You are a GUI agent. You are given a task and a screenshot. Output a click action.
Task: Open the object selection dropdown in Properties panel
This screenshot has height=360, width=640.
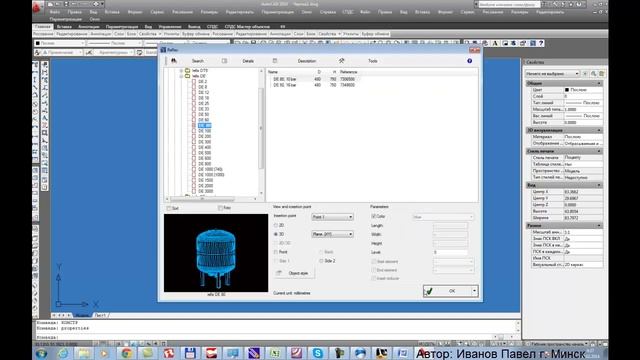(552, 73)
